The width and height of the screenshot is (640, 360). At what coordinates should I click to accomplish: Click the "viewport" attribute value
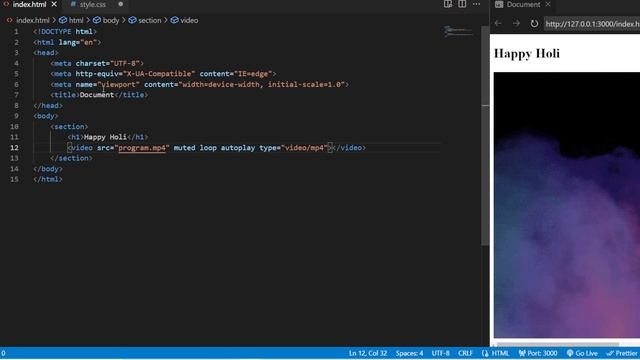tap(118, 84)
